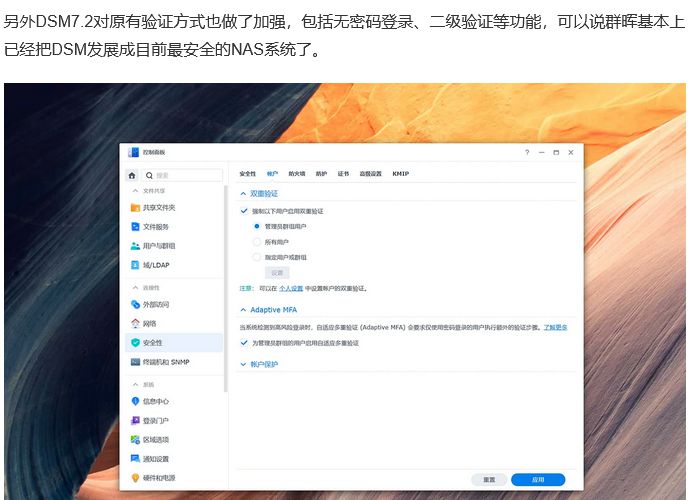Select the 所有用户 radio button
Screen dimensions: 689x500
257,242
